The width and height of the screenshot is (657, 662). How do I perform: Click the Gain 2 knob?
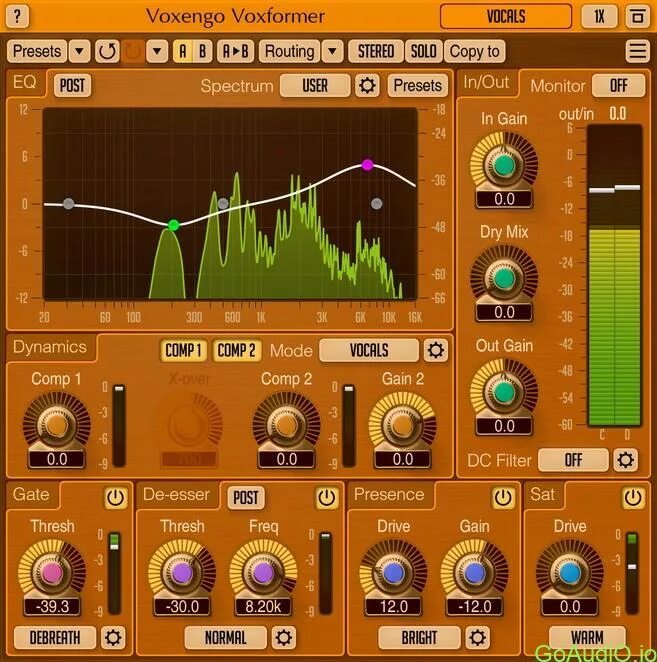click(x=402, y=425)
